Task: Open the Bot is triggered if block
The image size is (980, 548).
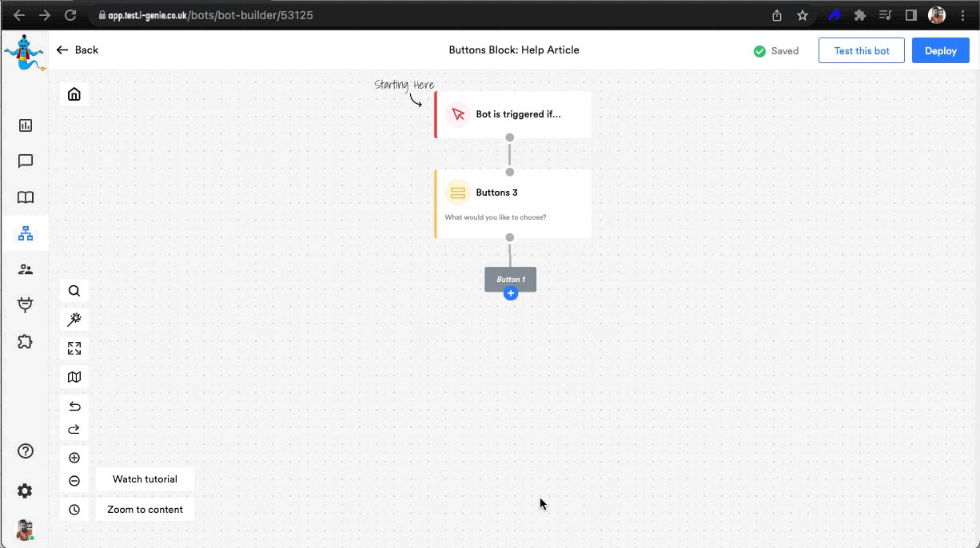Action: click(513, 114)
